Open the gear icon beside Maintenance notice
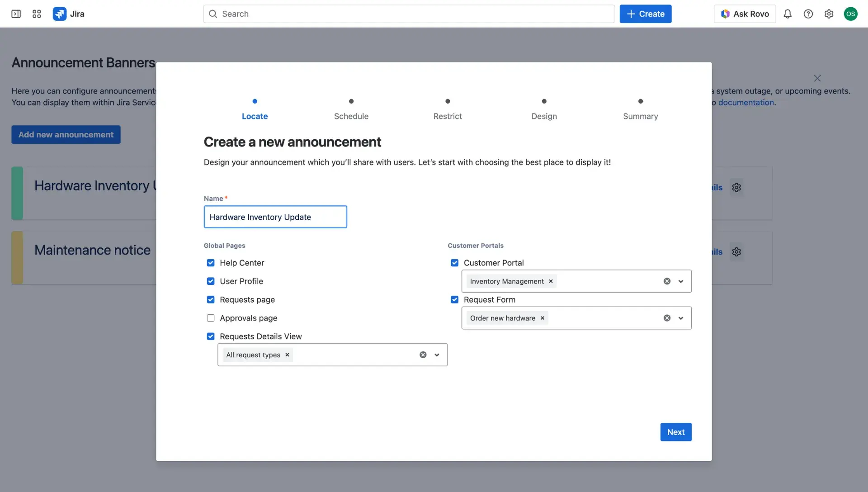868x492 pixels. (736, 252)
